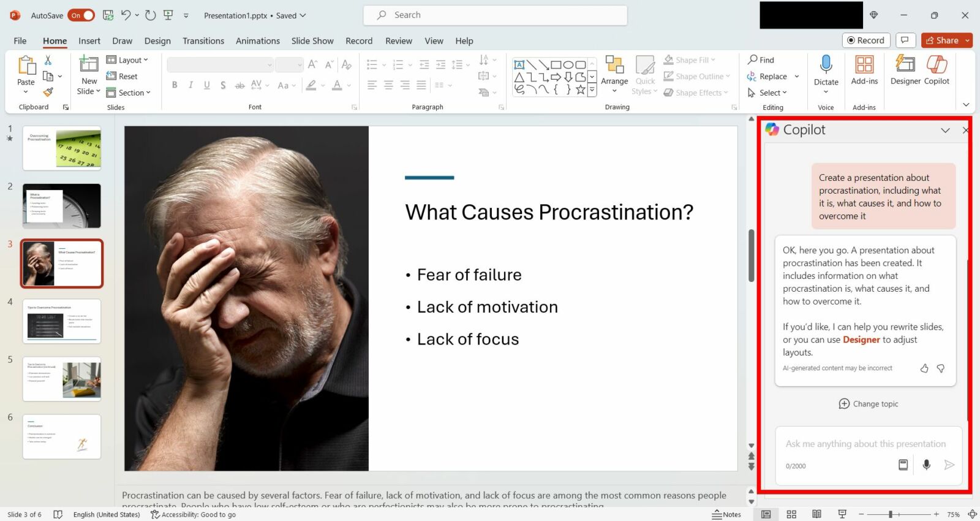Toggle Italic formatting
The height and width of the screenshot is (521, 980).
click(x=190, y=85)
